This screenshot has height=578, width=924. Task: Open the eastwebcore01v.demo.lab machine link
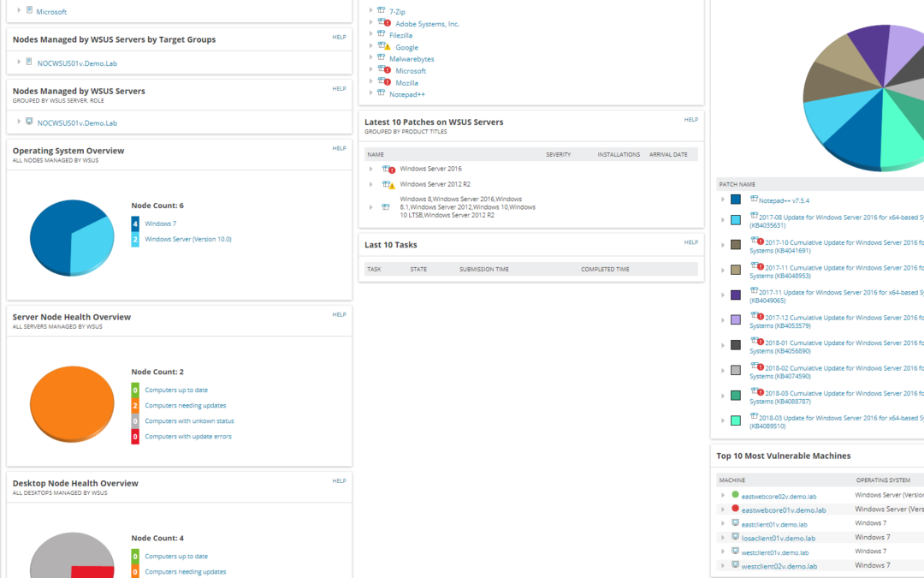783,510
